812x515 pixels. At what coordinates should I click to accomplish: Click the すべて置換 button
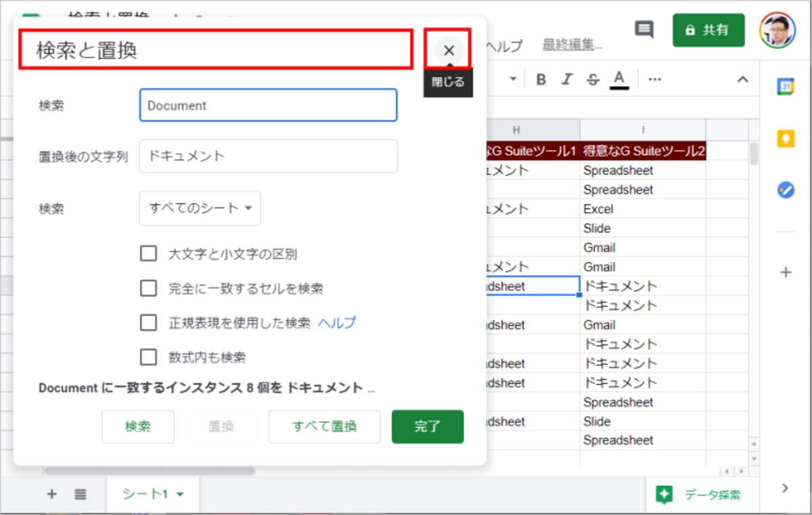pos(325,426)
